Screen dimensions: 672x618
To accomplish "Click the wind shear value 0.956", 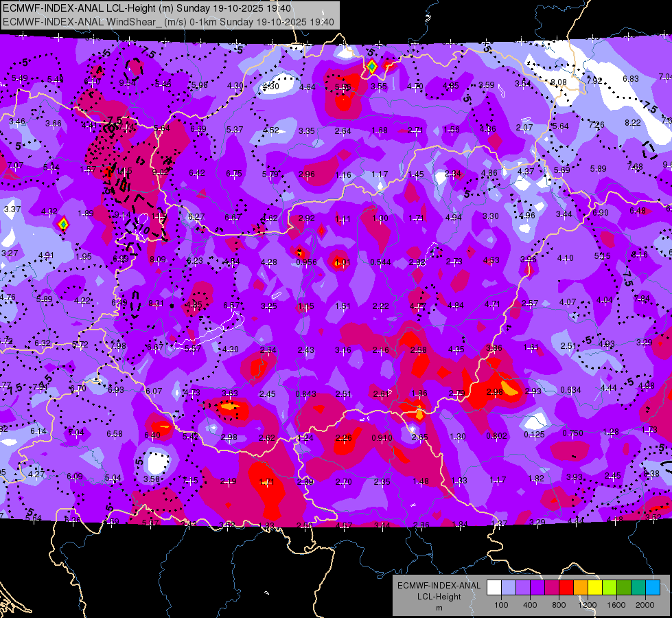I will (306, 262).
